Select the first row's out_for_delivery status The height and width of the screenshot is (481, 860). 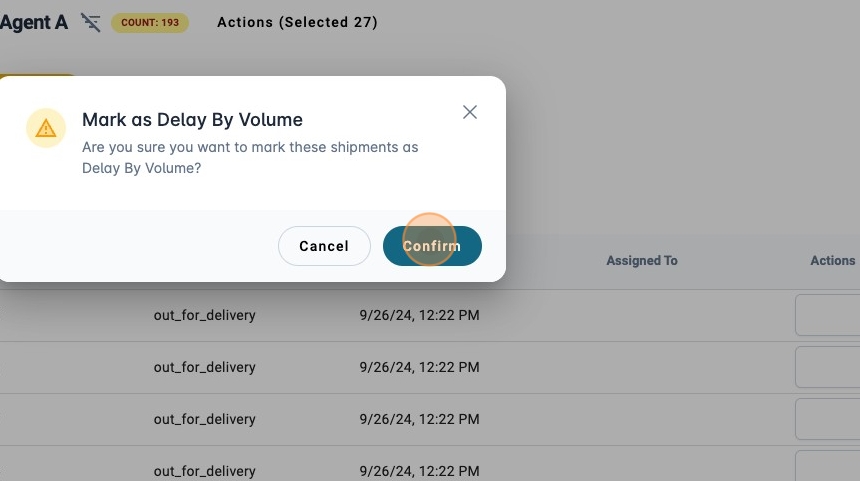pyautogui.click(x=204, y=315)
